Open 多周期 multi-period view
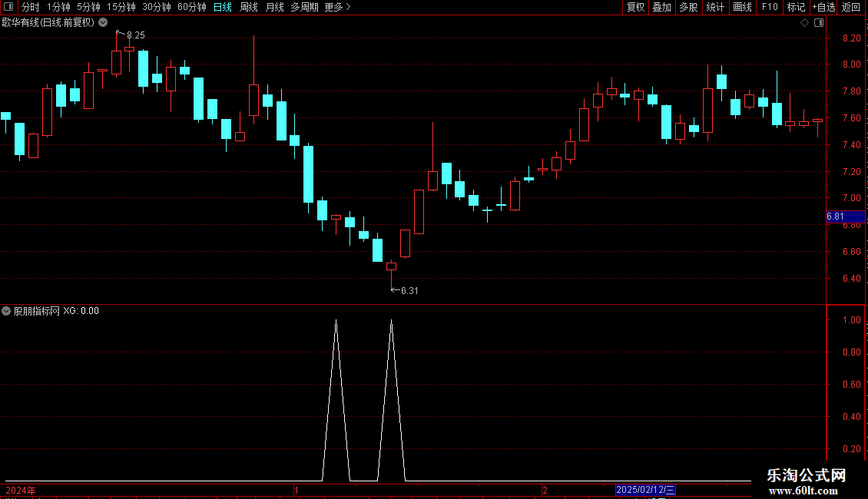The height and width of the screenshot is (499, 868). pyautogui.click(x=304, y=7)
